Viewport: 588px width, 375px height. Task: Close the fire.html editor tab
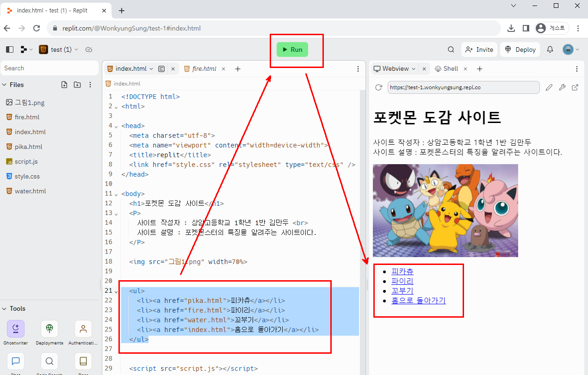coord(223,68)
